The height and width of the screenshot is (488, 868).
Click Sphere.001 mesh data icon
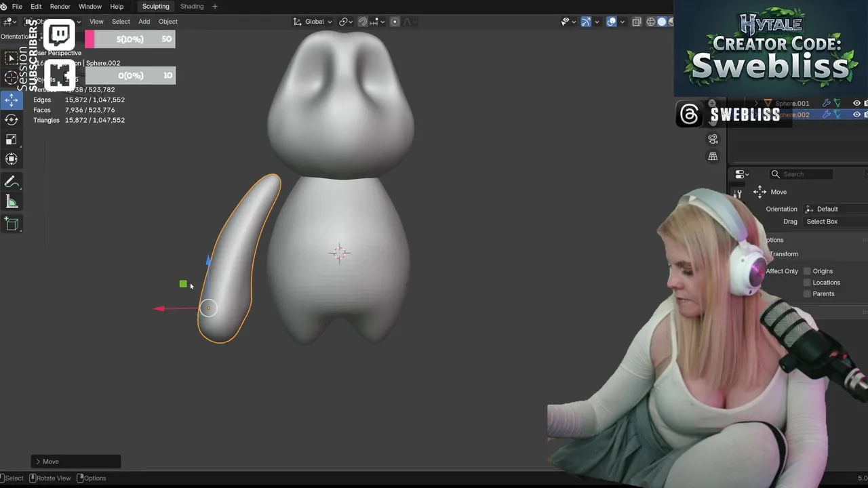[837, 103]
